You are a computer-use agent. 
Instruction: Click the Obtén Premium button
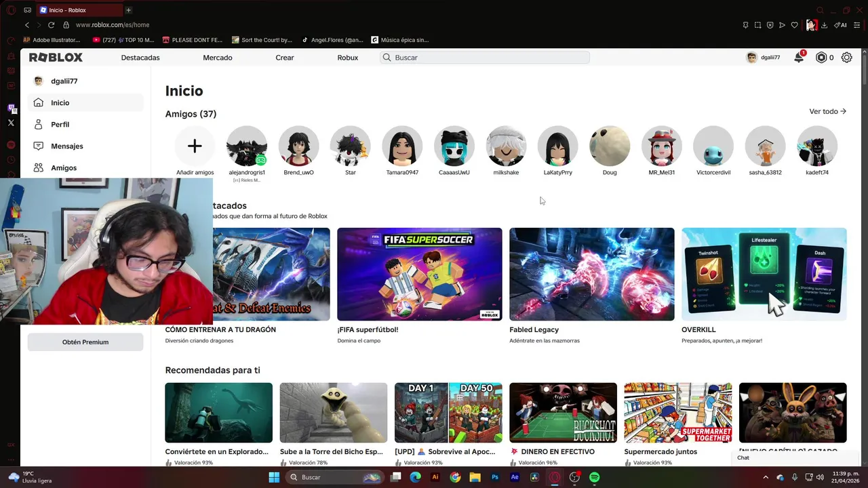point(85,342)
